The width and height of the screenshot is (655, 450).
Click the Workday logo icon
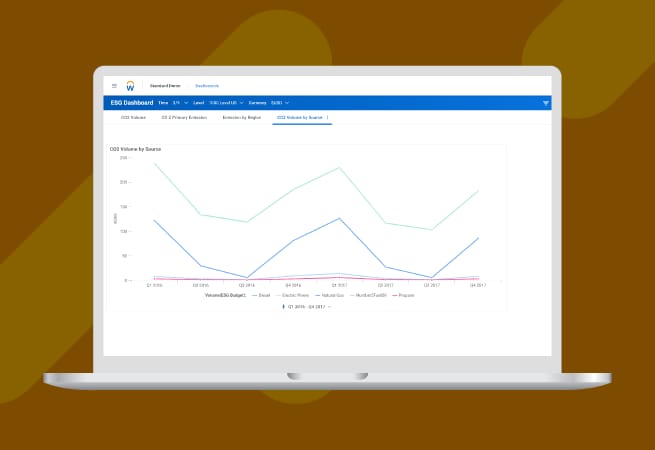coord(130,86)
